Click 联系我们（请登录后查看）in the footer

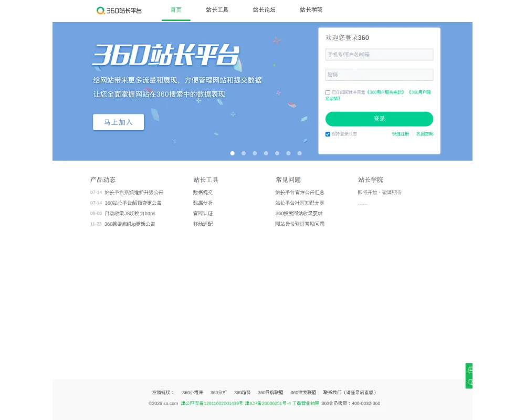pyautogui.click(x=350, y=393)
